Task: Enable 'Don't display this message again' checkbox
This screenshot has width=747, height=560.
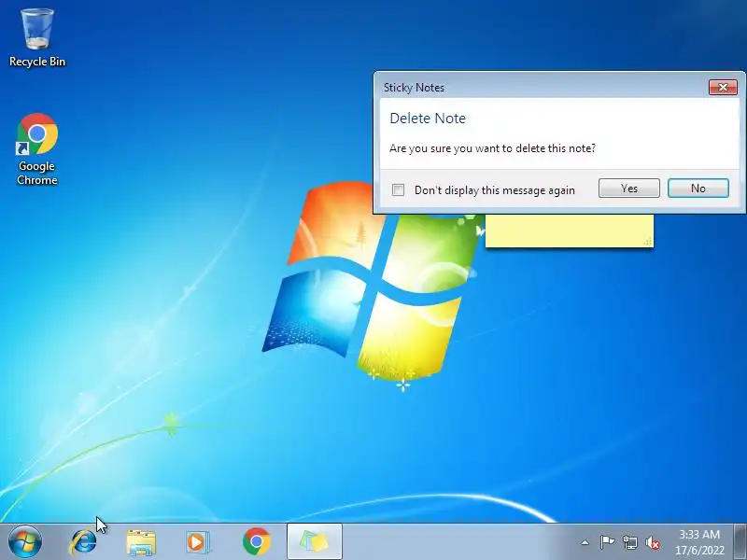Action: point(398,190)
